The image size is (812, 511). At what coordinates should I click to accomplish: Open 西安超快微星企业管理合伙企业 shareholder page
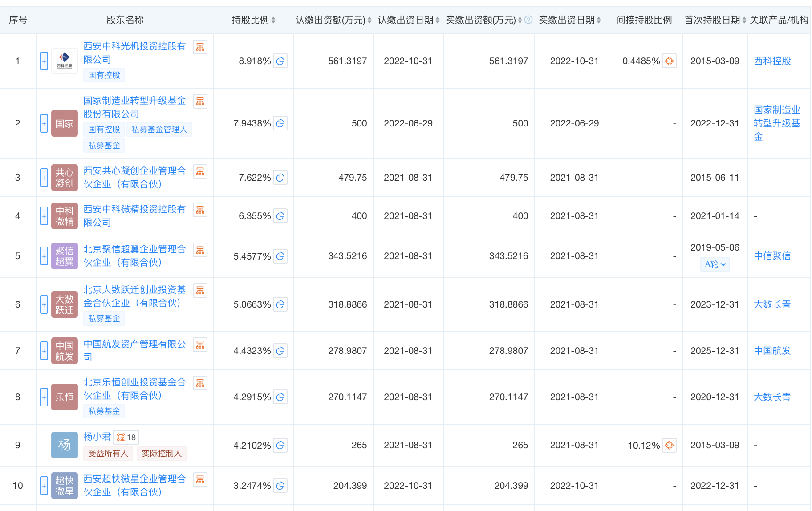click(134, 486)
